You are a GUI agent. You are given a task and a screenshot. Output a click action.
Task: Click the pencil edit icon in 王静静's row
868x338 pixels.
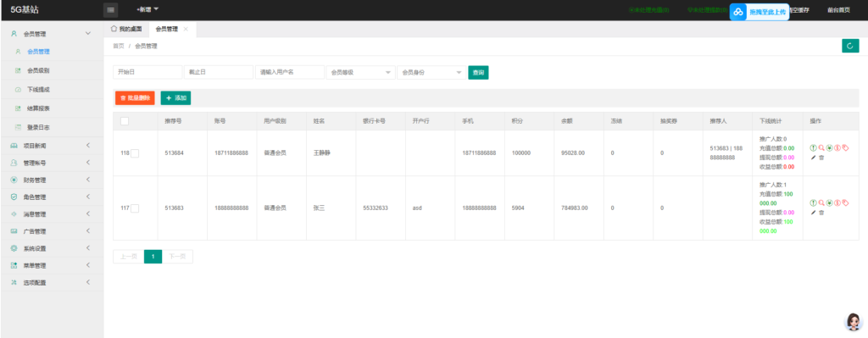pyautogui.click(x=813, y=158)
